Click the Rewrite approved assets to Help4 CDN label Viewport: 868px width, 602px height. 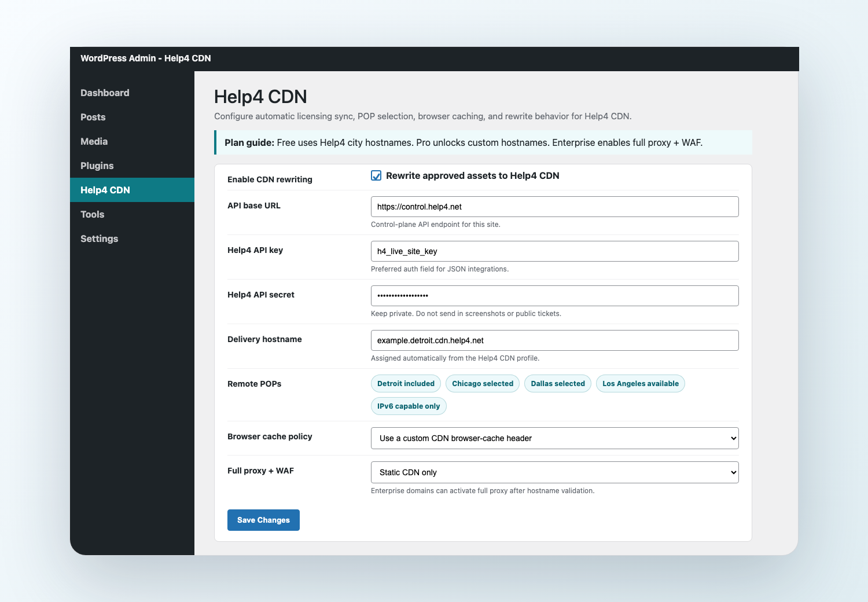pyautogui.click(x=473, y=175)
